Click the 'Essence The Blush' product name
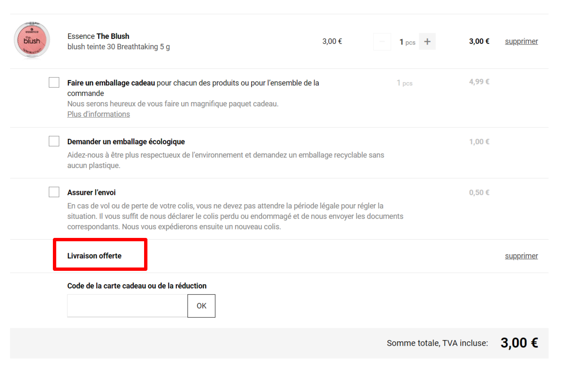Screen dimensions: 588x365 (98, 36)
